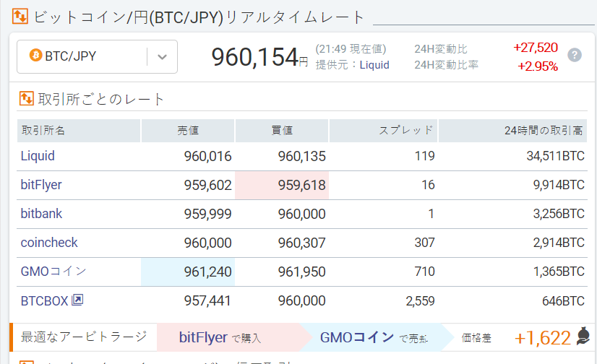Click the Bitcoin logo in currency selector

[x=35, y=56]
